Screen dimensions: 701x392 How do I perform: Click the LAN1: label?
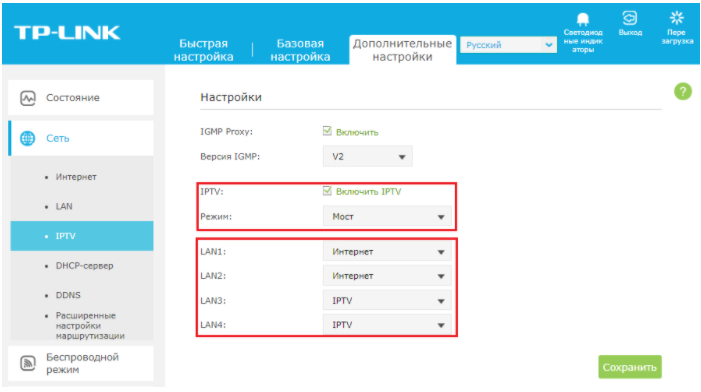(213, 252)
